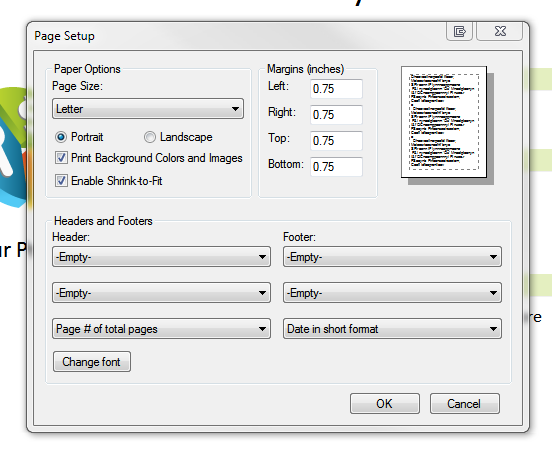Open the Page # of total pages dropdown
552x451 pixels.
[161, 329]
